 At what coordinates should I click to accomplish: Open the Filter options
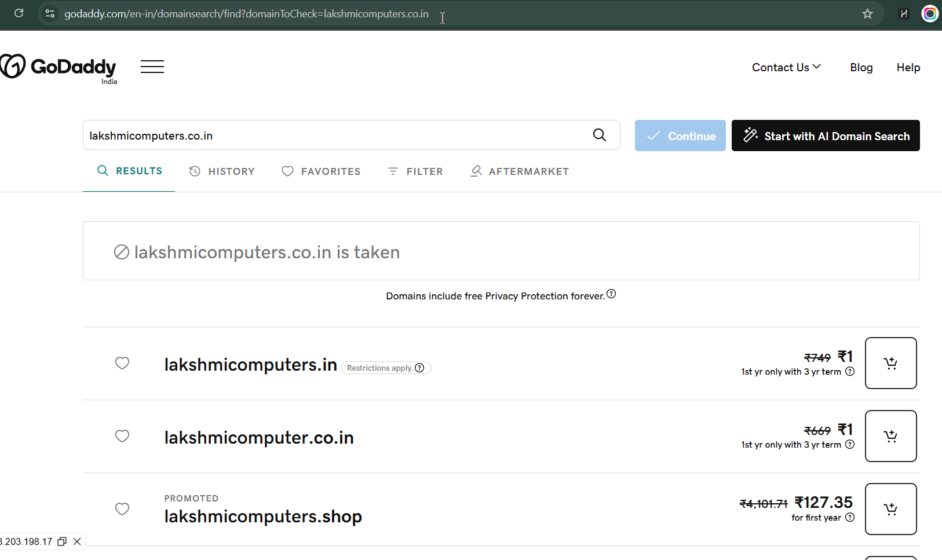(x=415, y=171)
